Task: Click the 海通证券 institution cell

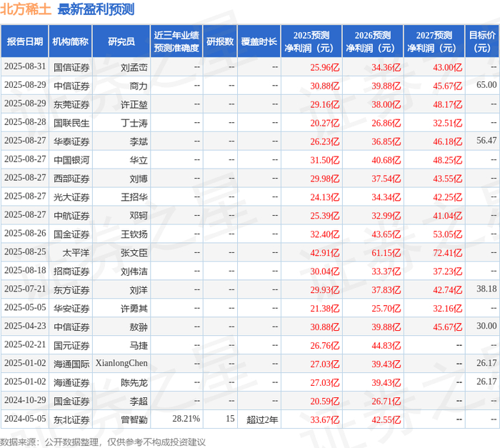Action: click(71, 382)
